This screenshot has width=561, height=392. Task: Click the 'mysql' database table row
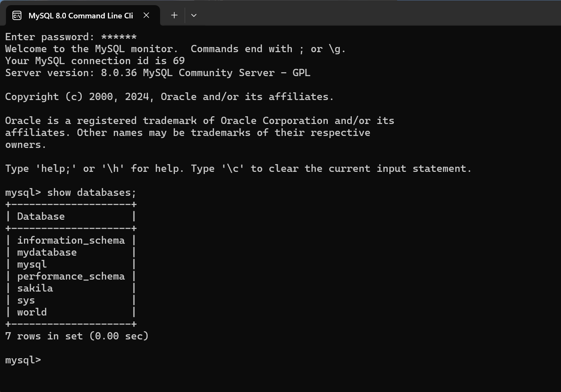point(71,265)
